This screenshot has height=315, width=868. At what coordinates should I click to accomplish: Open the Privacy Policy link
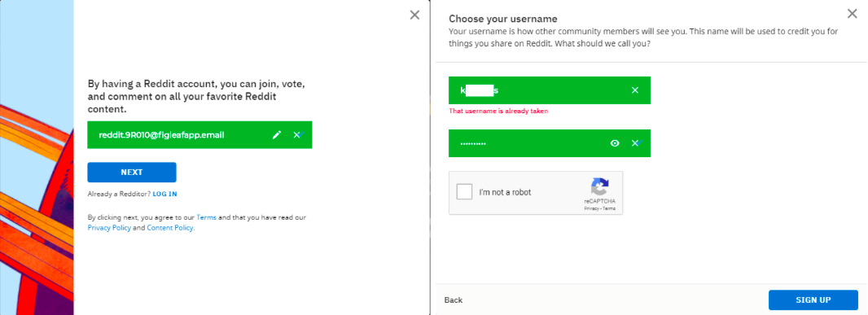[x=109, y=228]
